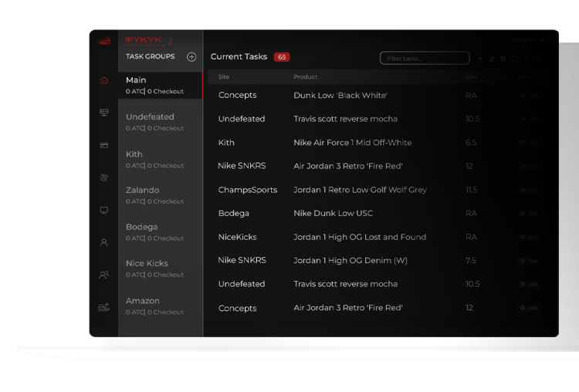The width and height of the screenshot is (579, 392).
Task: Click the Site column header
Action: [224, 77]
